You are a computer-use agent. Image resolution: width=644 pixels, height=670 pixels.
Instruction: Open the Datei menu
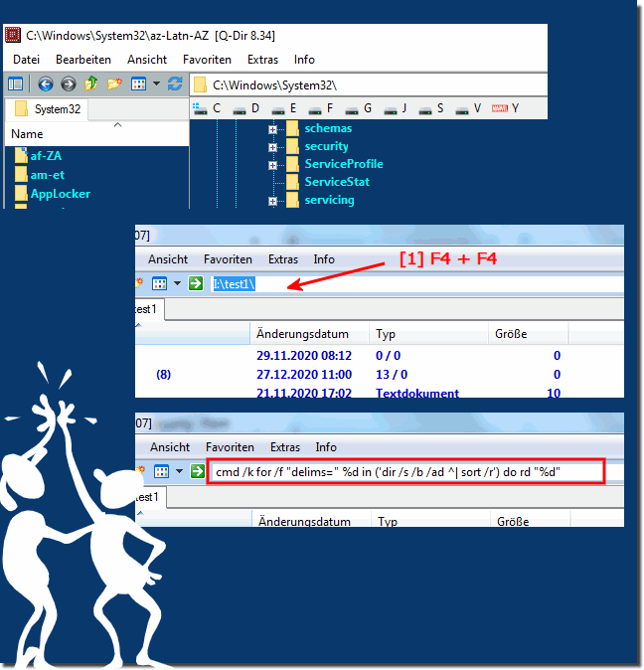26,60
